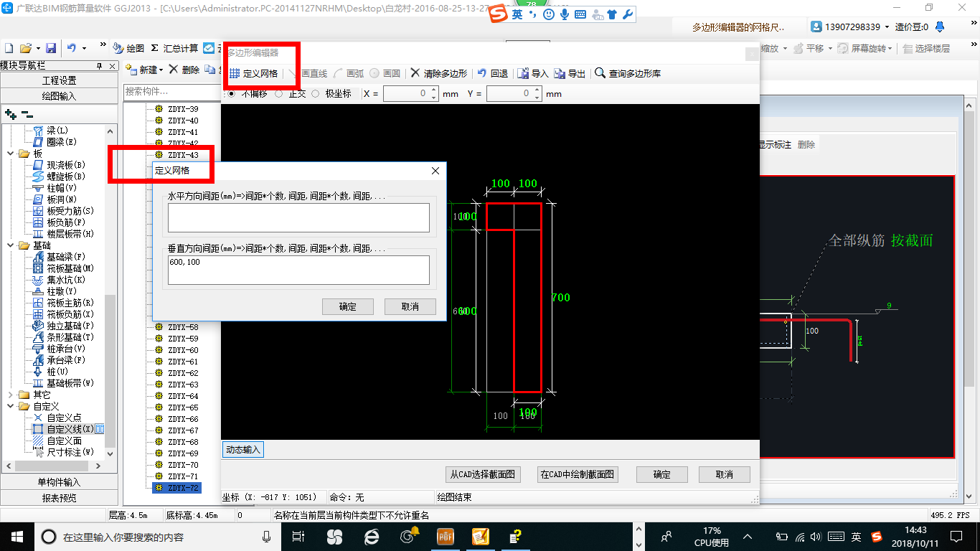The width and height of the screenshot is (980, 551).
Task: Select the 不偏移 radio option
Action: click(x=231, y=94)
